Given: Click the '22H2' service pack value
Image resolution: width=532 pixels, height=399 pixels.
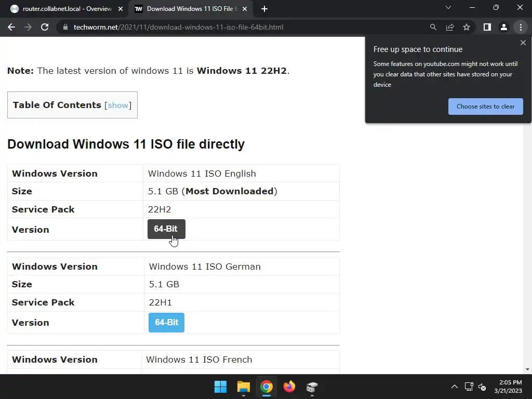Looking at the screenshot, I should point(159,209).
